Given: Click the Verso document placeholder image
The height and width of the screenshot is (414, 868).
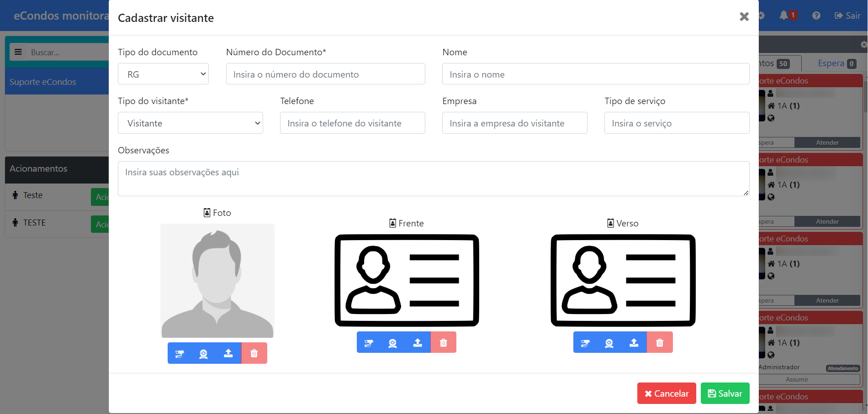Looking at the screenshot, I should (x=623, y=280).
